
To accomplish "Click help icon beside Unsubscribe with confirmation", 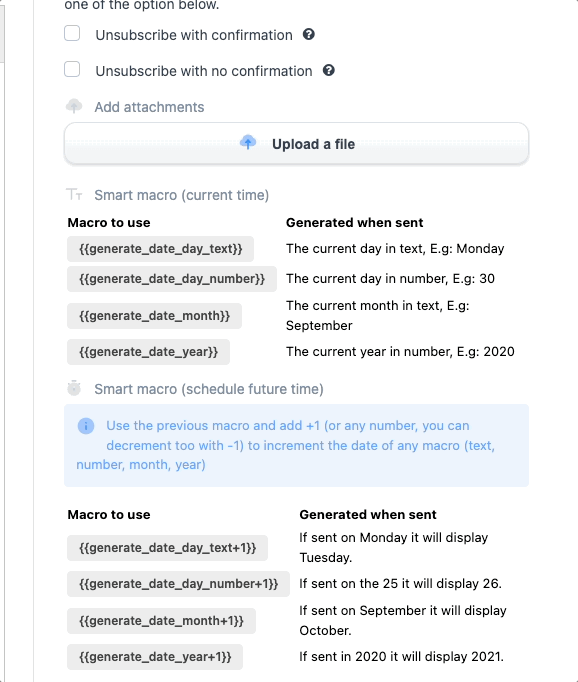I will [309, 34].
